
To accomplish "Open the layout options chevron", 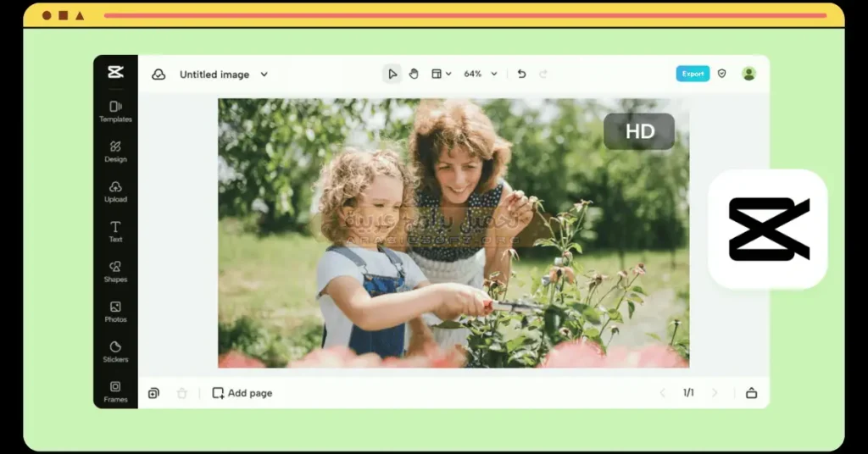I will pyautogui.click(x=448, y=74).
